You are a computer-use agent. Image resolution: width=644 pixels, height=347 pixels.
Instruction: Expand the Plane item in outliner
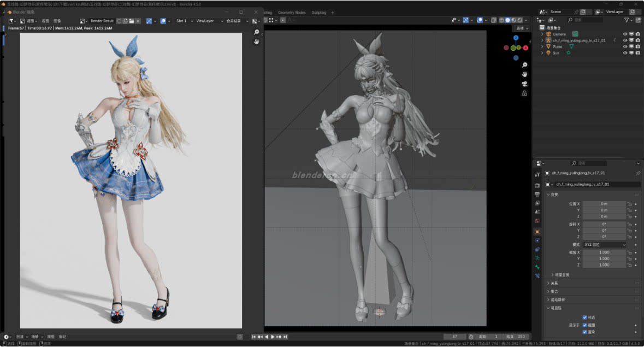(x=542, y=47)
